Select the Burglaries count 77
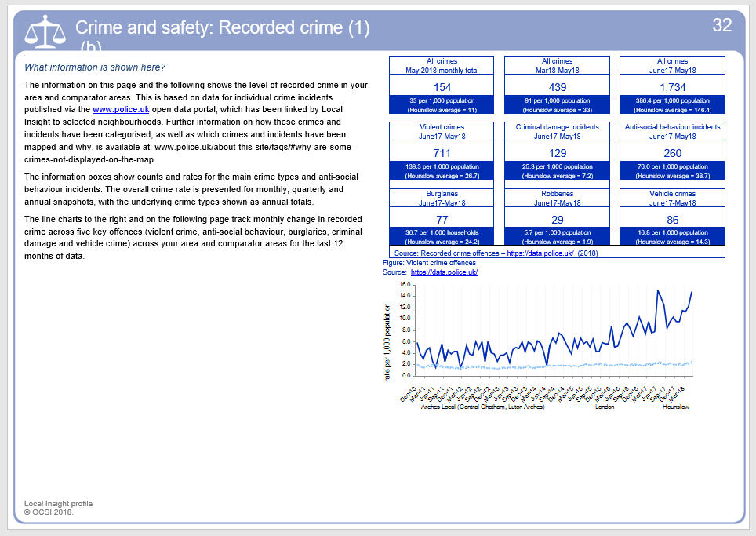The width and height of the screenshot is (756, 536). coord(442,220)
